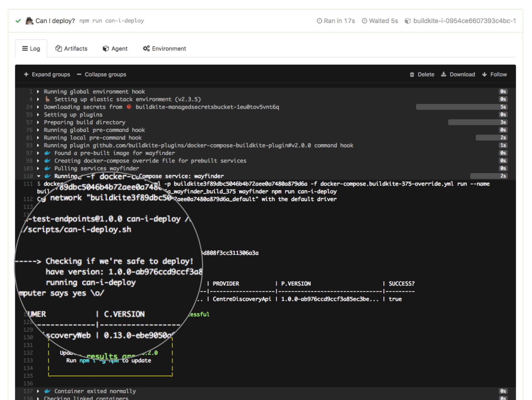Expand the Container exited normally group
The image size is (532, 400).
[x=38, y=391]
